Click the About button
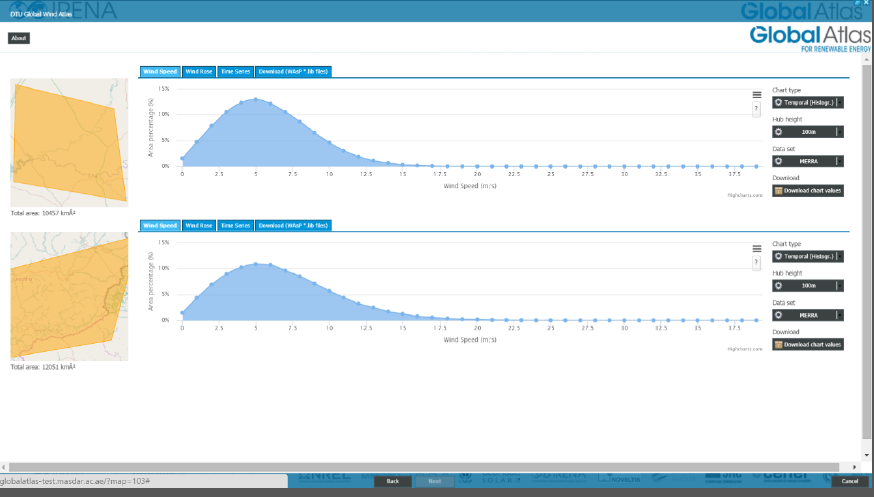 click(19, 38)
